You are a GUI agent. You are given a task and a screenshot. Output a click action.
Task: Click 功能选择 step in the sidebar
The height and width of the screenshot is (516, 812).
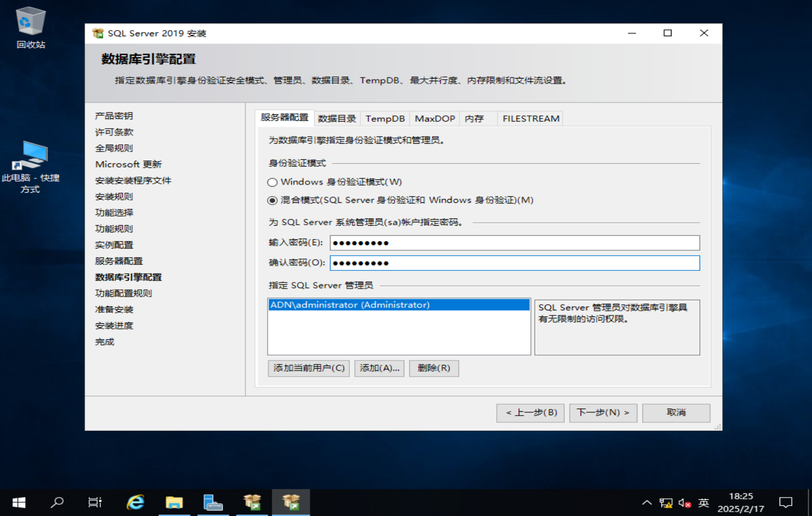coord(114,213)
